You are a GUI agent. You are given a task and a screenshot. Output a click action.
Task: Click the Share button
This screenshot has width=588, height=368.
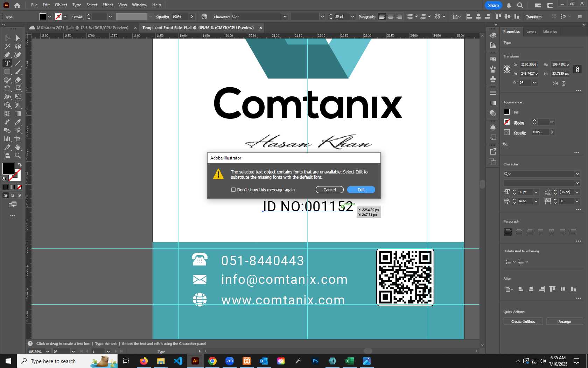[x=493, y=5]
